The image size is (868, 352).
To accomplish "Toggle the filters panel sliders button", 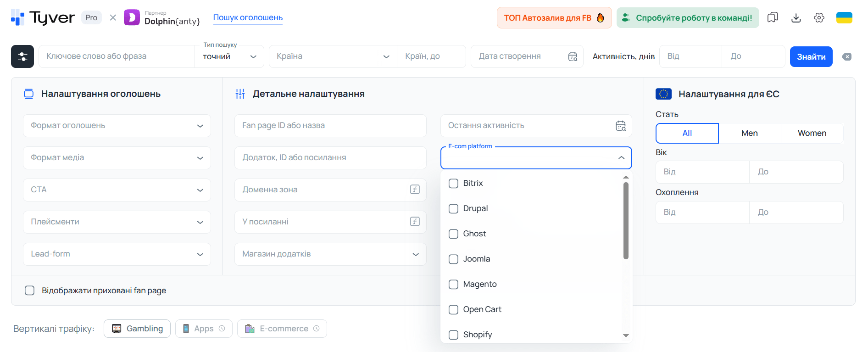I will point(22,56).
